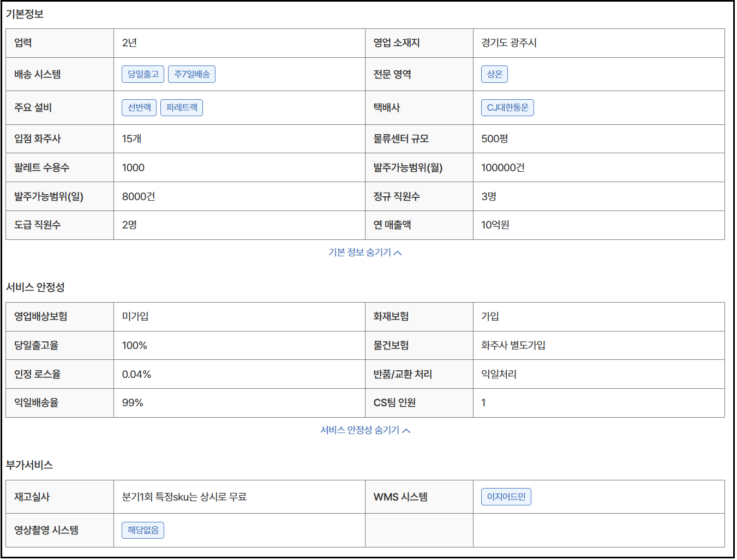The height and width of the screenshot is (560, 737).
Task: Click the 익일배송율 value 99%
Action: 133,403
